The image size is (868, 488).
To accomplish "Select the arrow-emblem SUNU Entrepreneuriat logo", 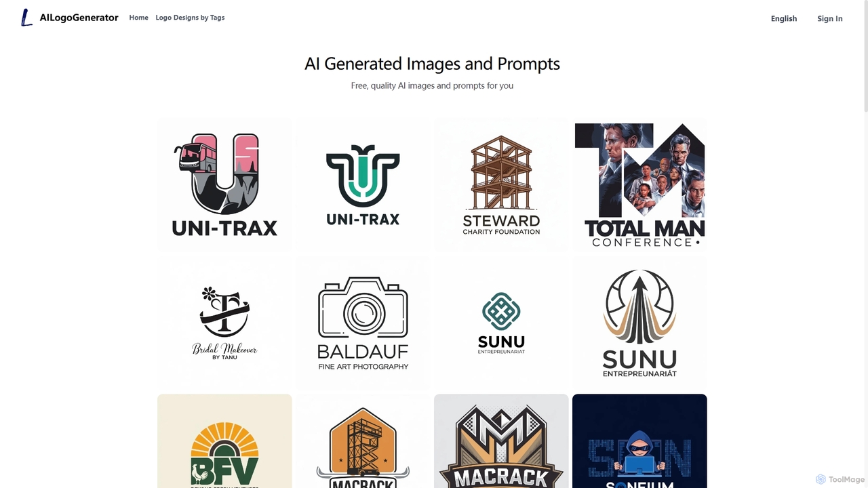I will (639, 323).
